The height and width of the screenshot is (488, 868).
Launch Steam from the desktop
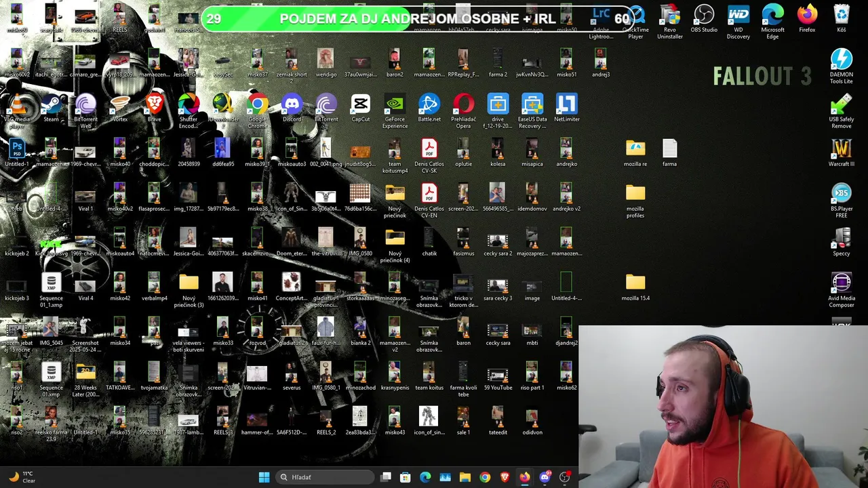tap(51, 108)
